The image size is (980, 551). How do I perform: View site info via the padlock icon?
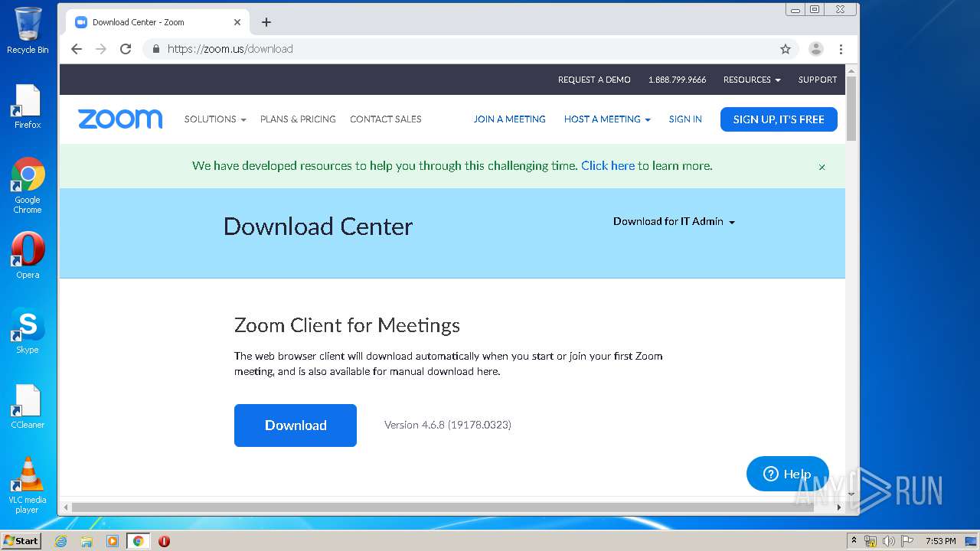point(156,49)
